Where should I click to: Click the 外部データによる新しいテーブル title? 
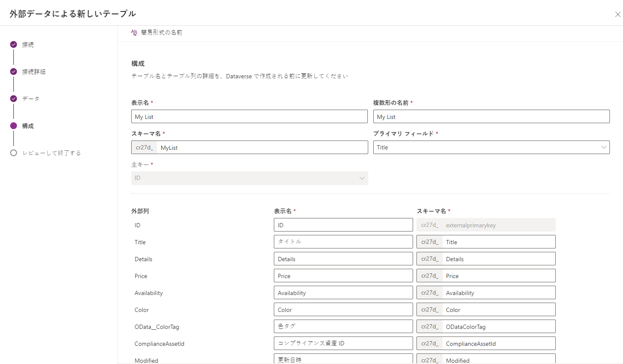coord(73,14)
